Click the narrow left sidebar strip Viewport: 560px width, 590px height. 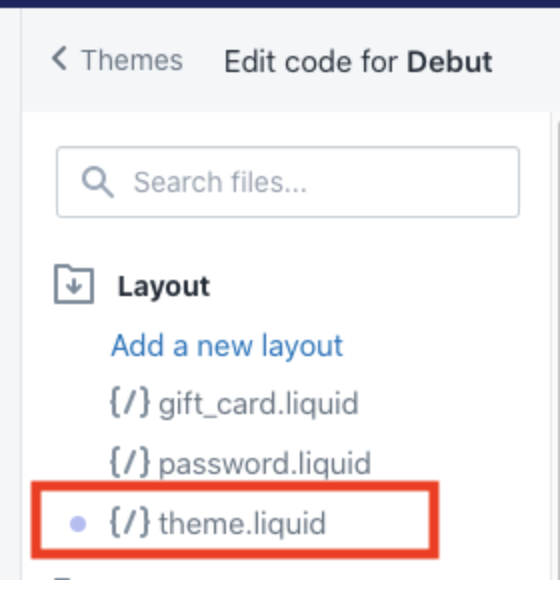11,293
